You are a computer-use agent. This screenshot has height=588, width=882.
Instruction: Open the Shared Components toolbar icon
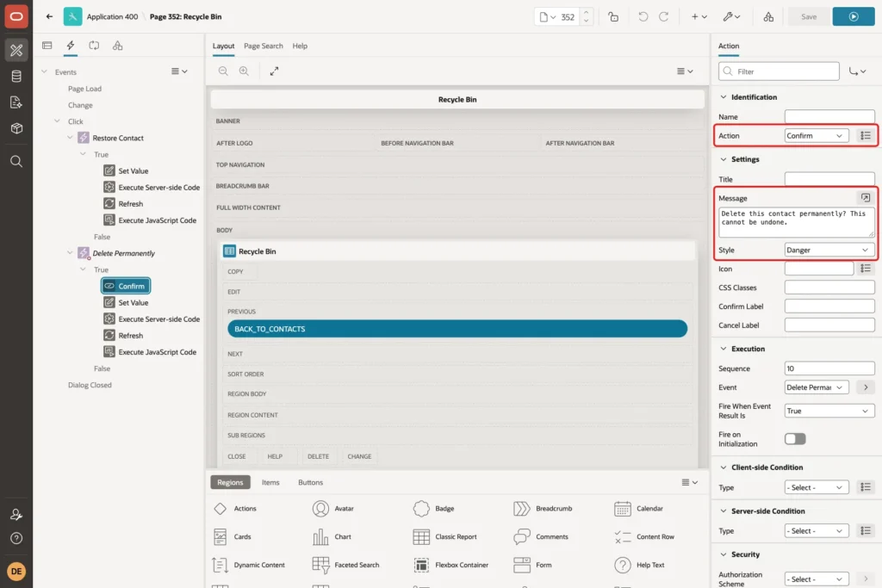click(768, 16)
